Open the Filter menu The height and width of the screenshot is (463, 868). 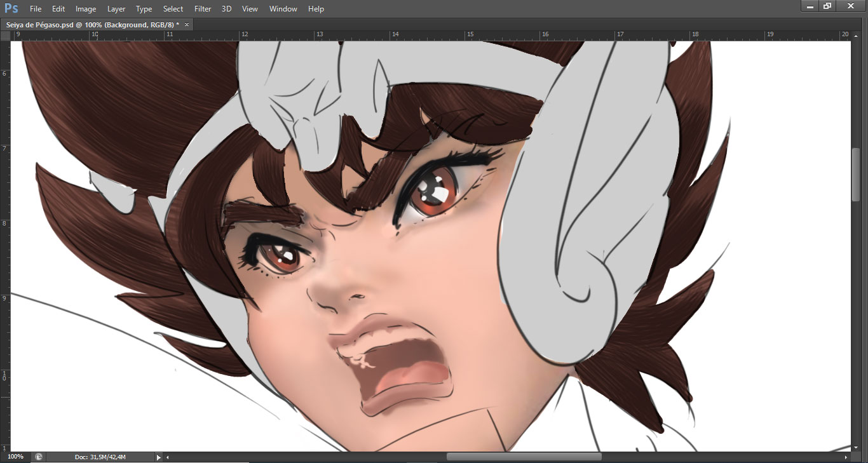[203, 9]
